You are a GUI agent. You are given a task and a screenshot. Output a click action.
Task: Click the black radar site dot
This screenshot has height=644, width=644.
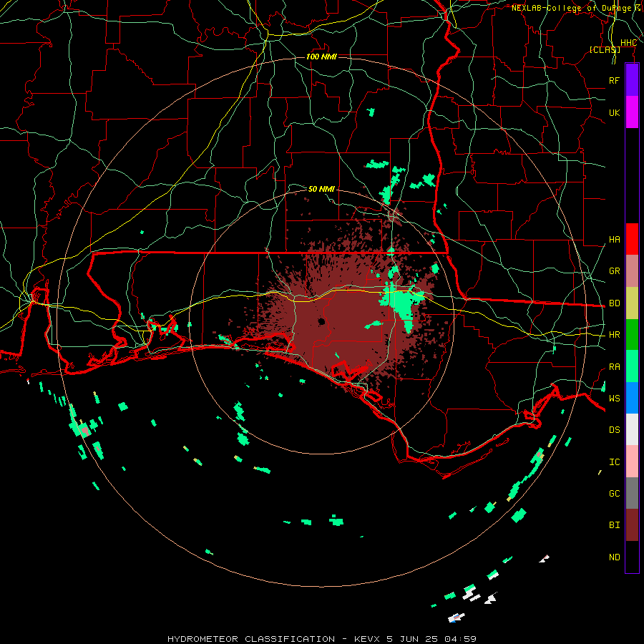321,321
